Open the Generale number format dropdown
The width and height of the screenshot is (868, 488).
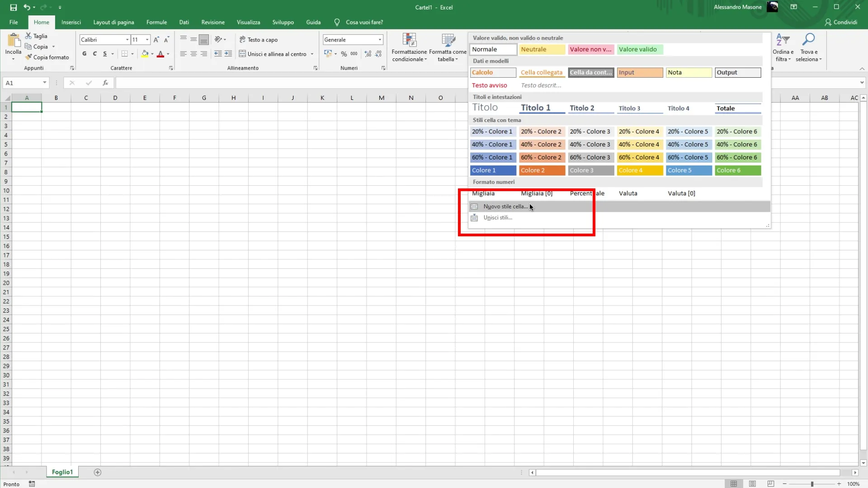click(x=380, y=40)
